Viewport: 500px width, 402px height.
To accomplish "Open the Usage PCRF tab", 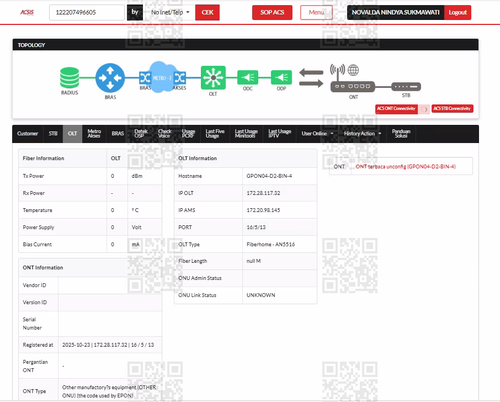I will [188, 134].
